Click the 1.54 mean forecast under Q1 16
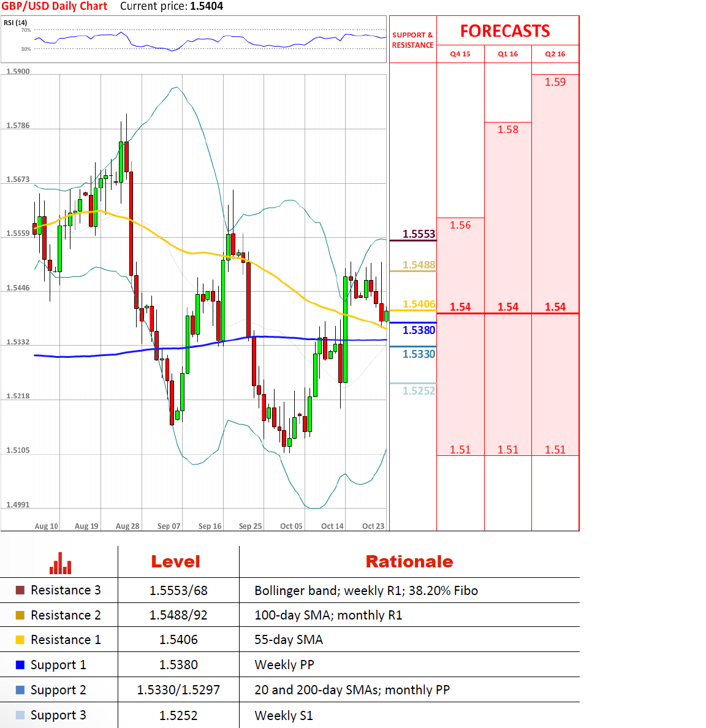 pos(507,307)
